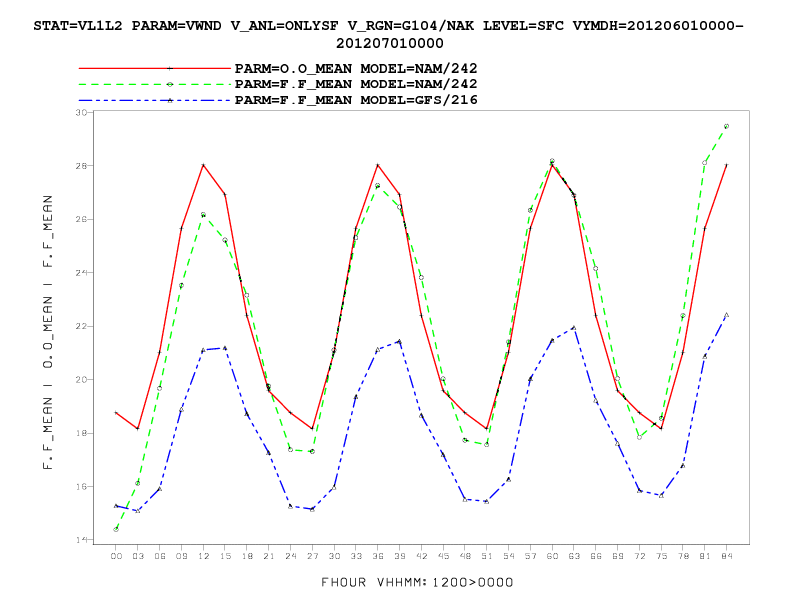Click green NAM forecast point at hour 84
Image resolution: width=792 pixels, height=612 pixels.
(726, 126)
